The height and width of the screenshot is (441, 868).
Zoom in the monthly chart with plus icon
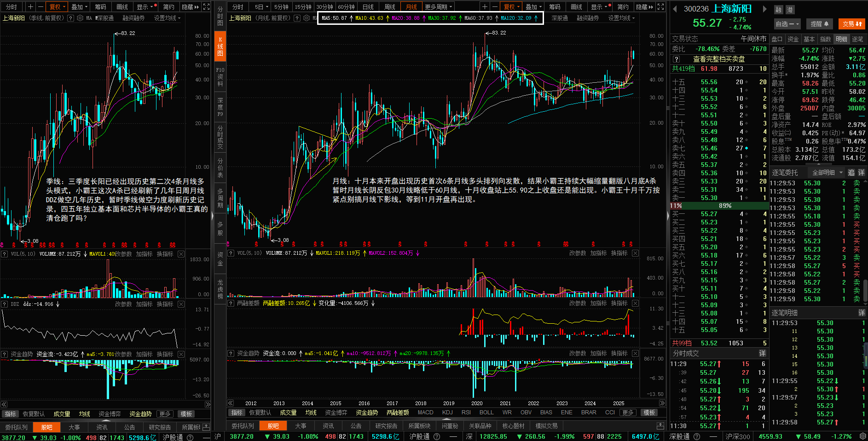pos(485,7)
